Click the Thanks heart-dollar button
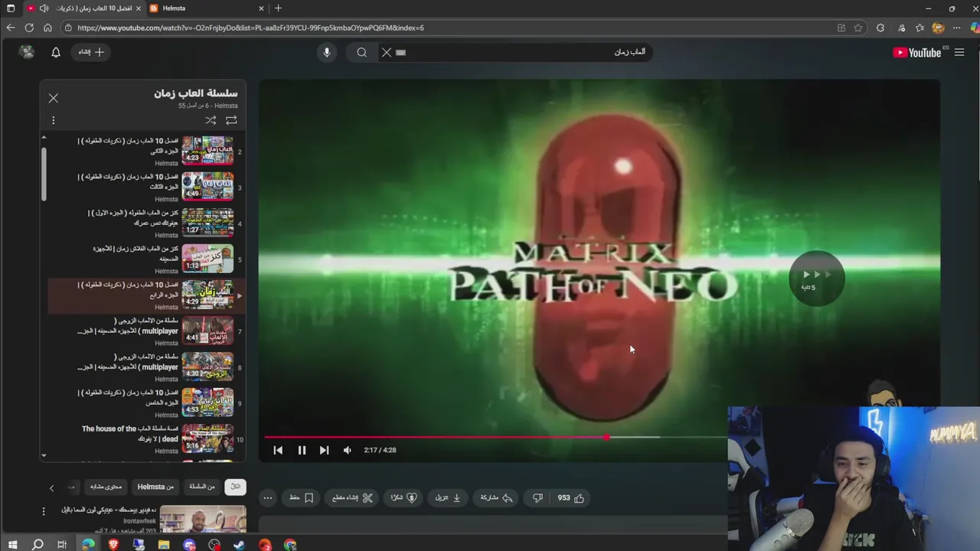This screenshot has width=980, height=551. [403, 497]
